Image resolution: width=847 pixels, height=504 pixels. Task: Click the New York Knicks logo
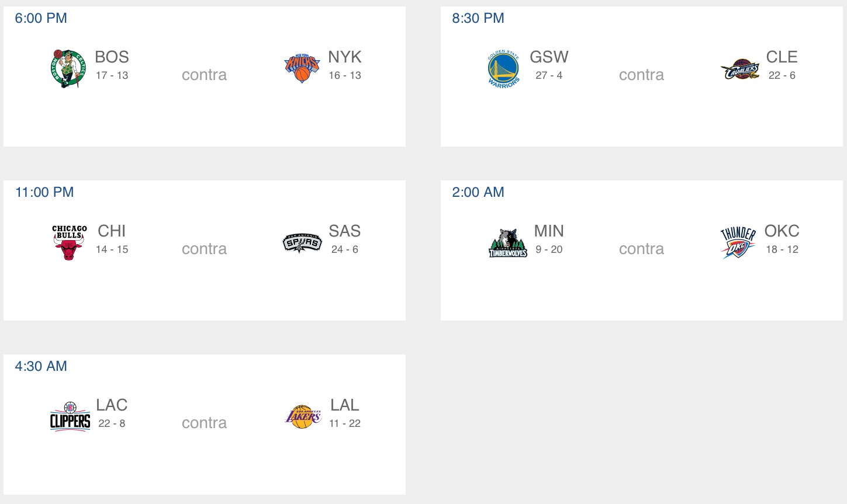click(x=302, y=68)
